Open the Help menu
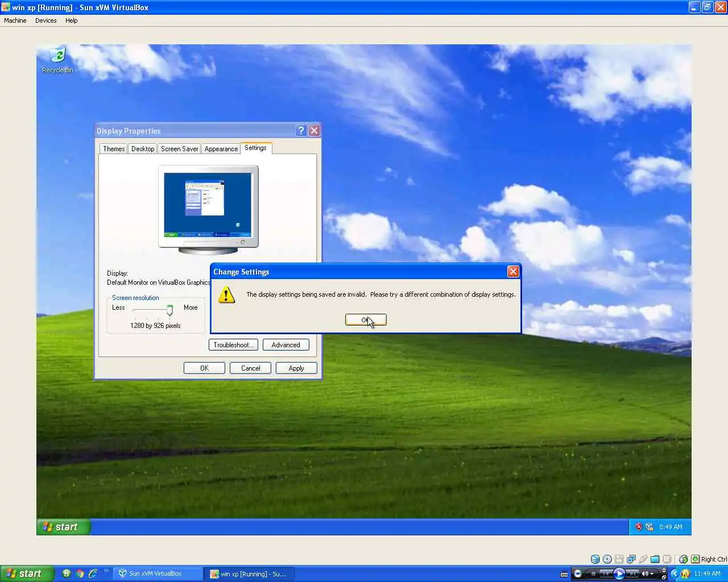The image size is (728, 582). tap(71, 20)
